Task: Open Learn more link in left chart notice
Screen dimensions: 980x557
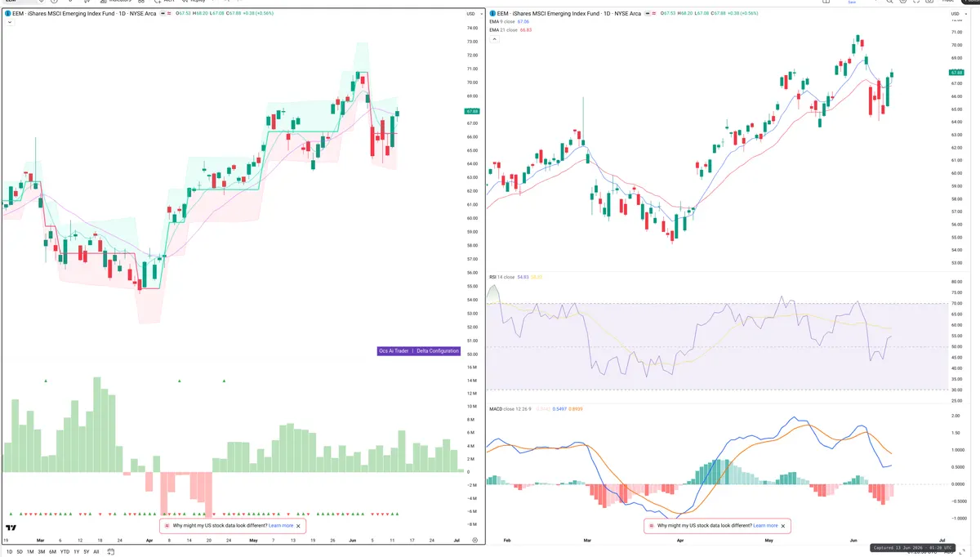Action: point(280,526)
